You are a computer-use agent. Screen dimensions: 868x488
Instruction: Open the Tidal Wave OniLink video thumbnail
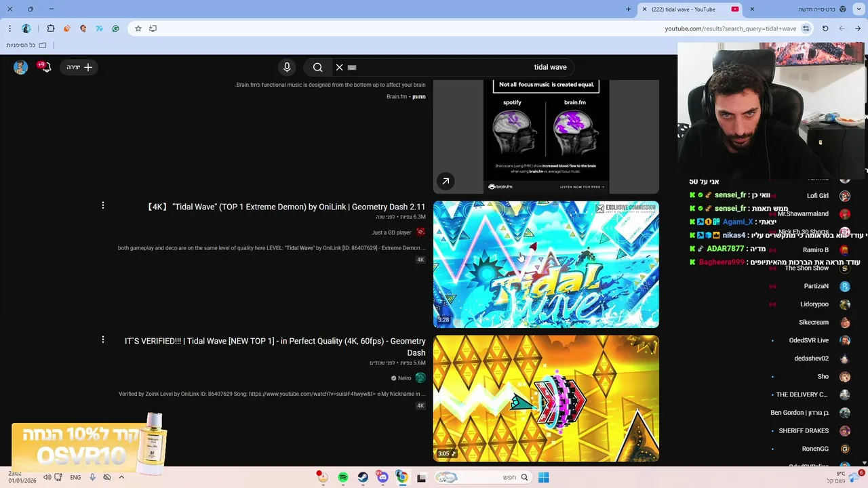pyautogui.click(x=546, y=264)
